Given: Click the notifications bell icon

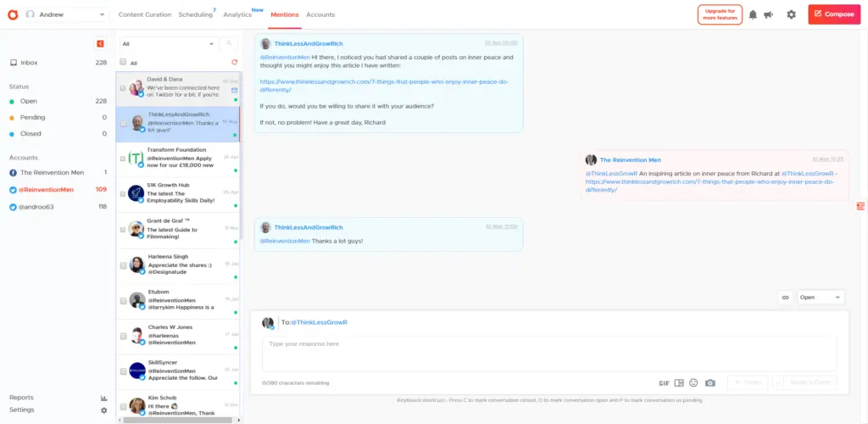Looking at the screenshot, I should pos(753,14).
